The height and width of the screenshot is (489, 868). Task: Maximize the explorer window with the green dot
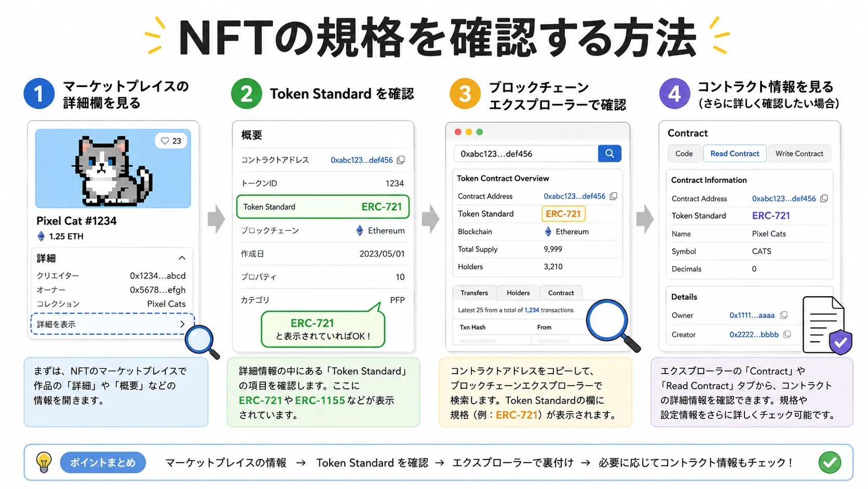(x=480, y=132)
